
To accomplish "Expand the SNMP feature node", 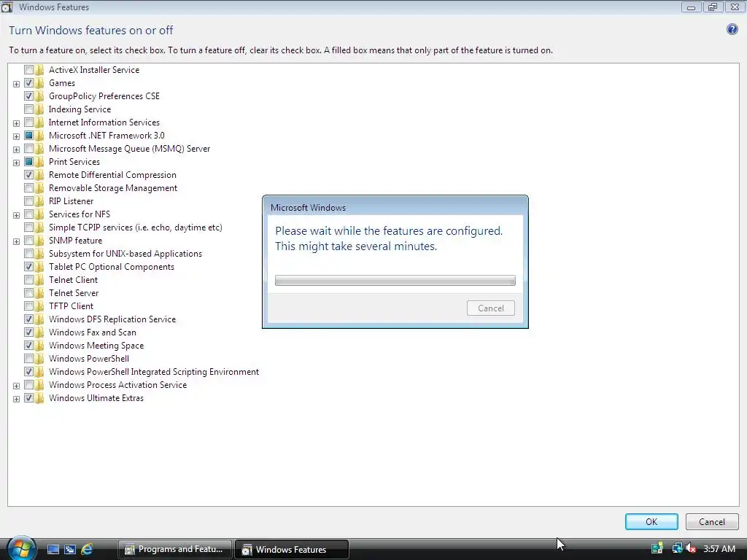I will tap(16, 241).
